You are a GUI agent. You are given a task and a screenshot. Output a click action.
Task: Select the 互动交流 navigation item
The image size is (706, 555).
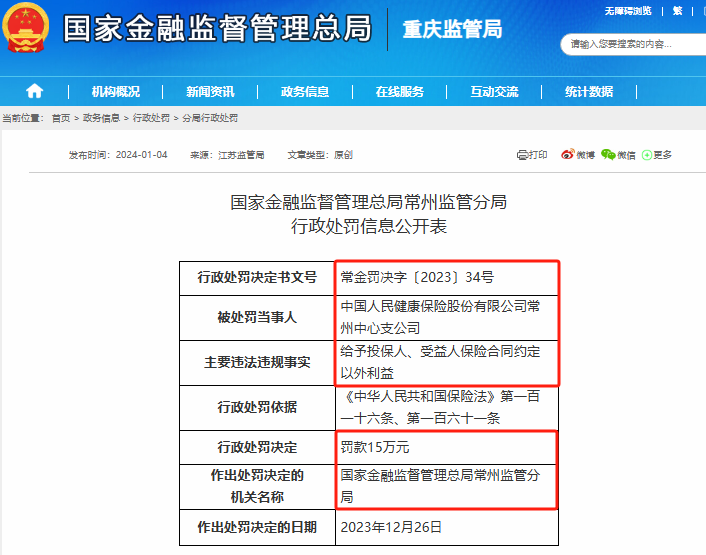click(494, 91)
